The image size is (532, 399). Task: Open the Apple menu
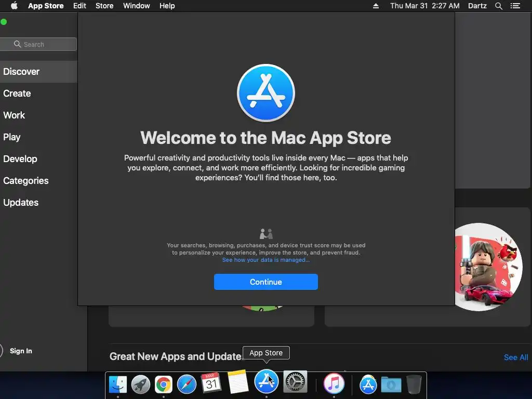(14, 6)
